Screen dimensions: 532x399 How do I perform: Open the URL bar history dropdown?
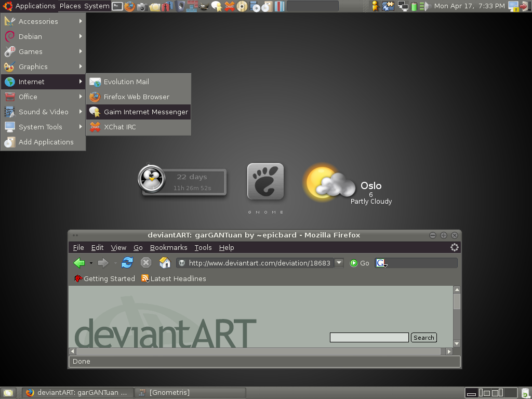tap(339, 263)
